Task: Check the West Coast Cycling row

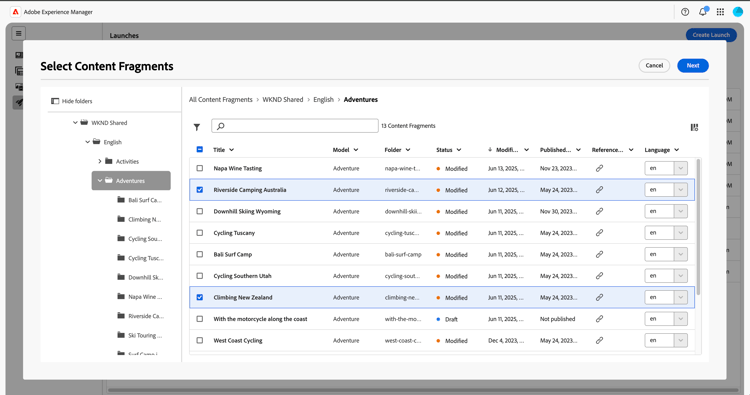Action: (x=200, y=340)
